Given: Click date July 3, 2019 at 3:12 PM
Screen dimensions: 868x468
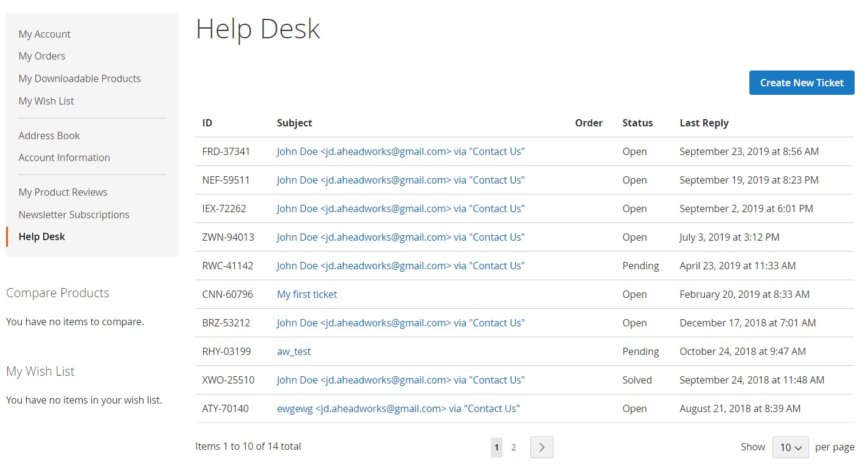Looking at the screenshot, I should [729, 237].
